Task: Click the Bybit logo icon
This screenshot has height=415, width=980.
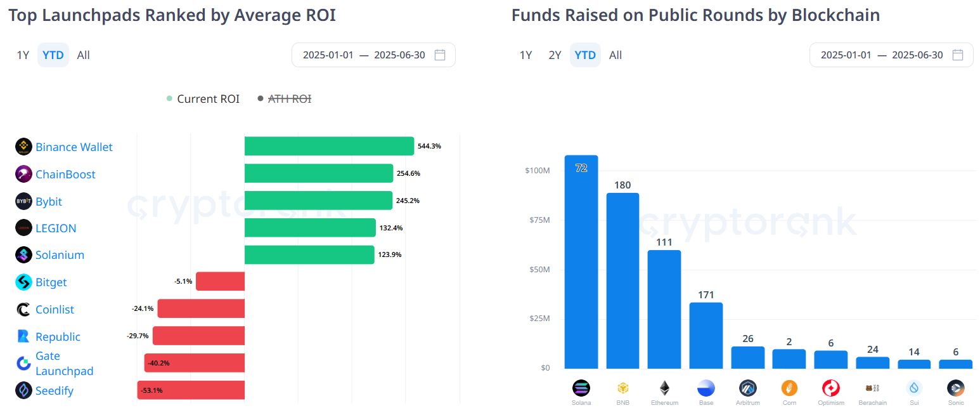Action: [23, 201]
